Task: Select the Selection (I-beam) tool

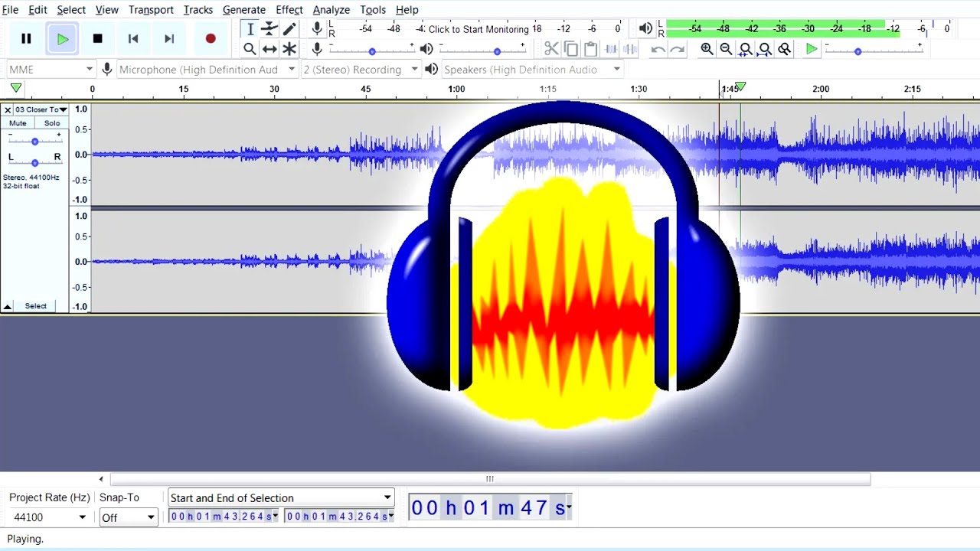Action: 250,29
